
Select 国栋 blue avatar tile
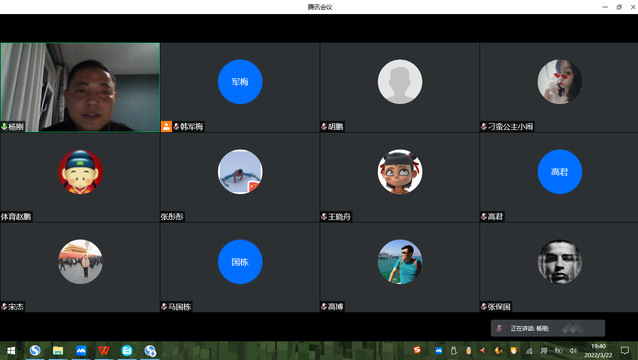pos(240,262)
